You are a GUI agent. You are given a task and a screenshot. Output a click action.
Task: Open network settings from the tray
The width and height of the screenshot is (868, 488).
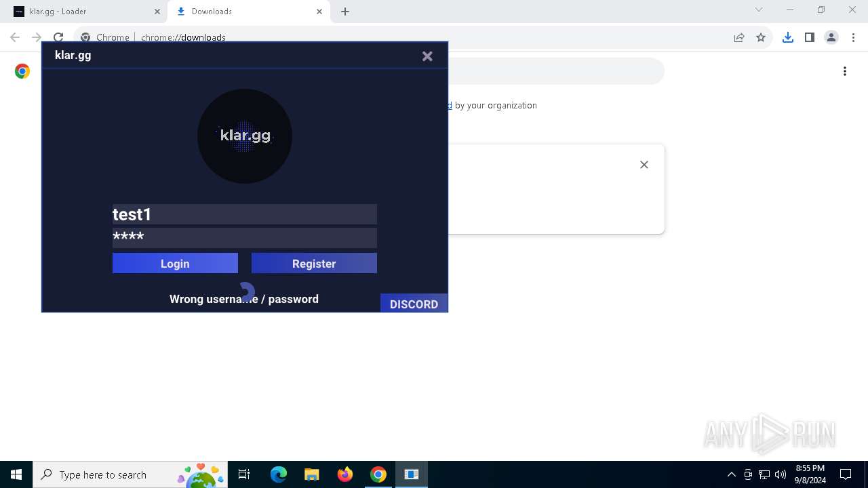pyautogui.click(x=764, y=474)
